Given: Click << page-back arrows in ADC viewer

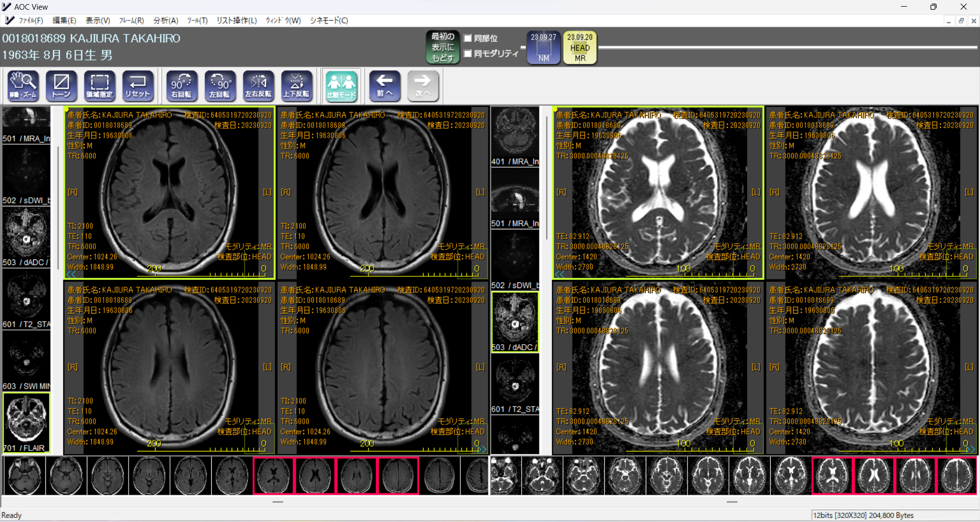Looking at the screenshot, I should 560,274.
